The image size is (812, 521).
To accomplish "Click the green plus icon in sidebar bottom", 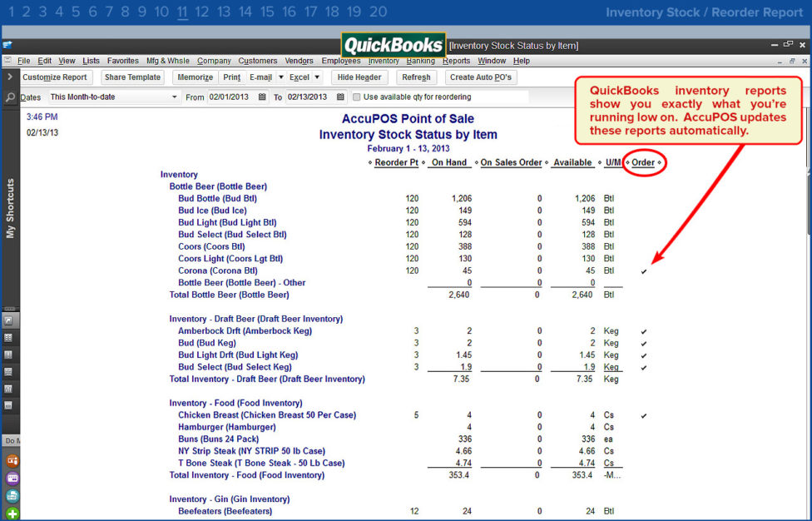I will point(12,514).
